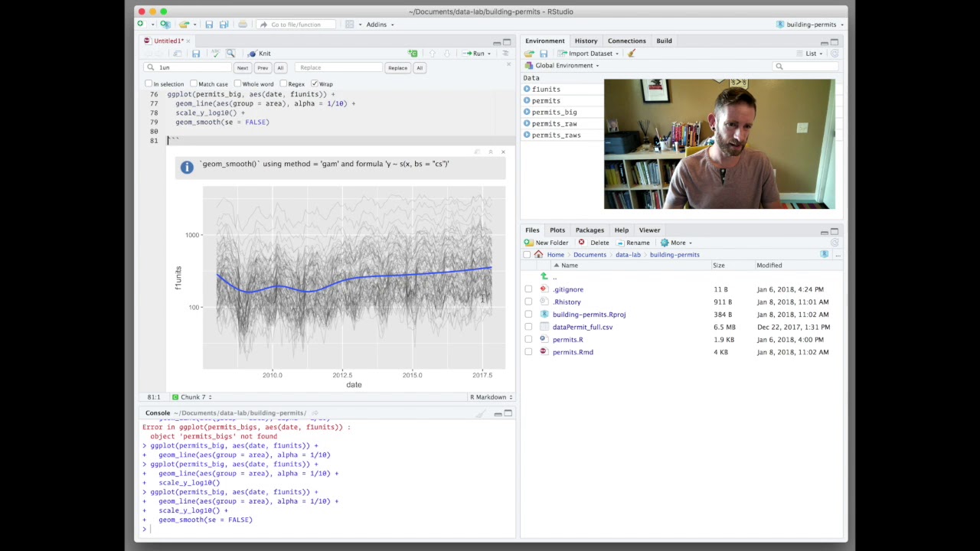Open the permits.R file link
This screenshot has height=551, width=980.
coord(567,340)
